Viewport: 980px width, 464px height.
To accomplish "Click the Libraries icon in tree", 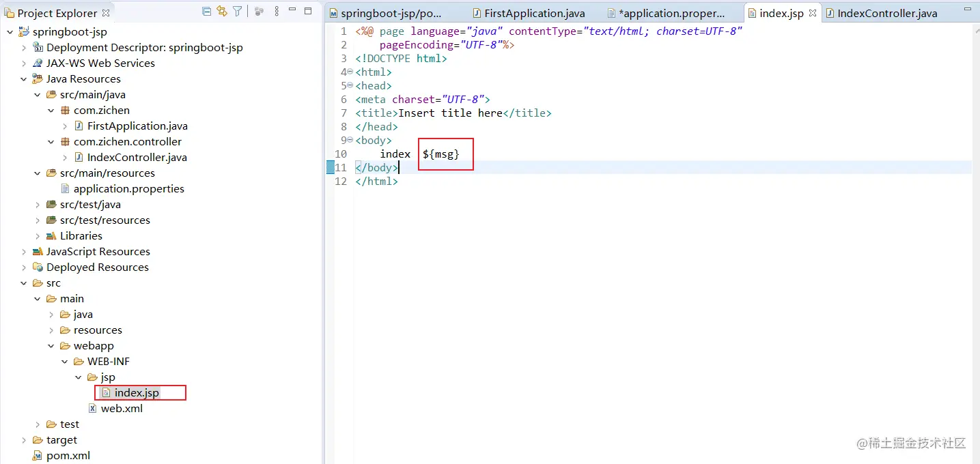I will click(x=52, y=236).
